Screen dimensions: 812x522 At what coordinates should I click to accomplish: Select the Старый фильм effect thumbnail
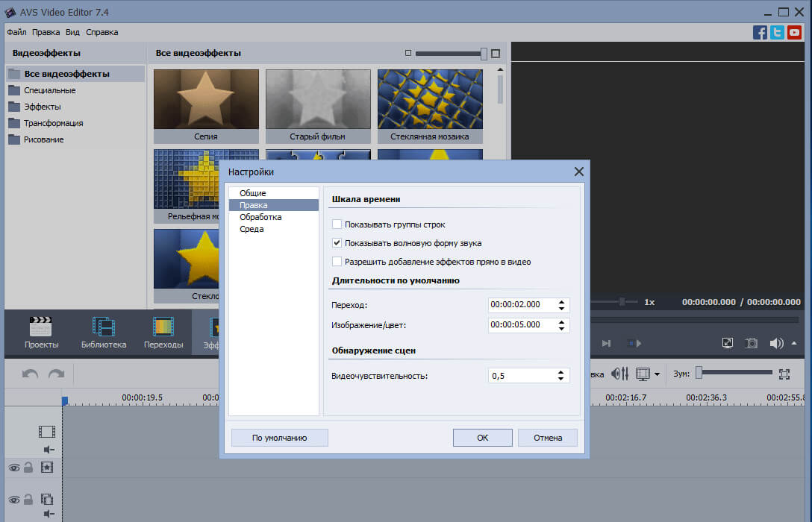pos(318,107)
